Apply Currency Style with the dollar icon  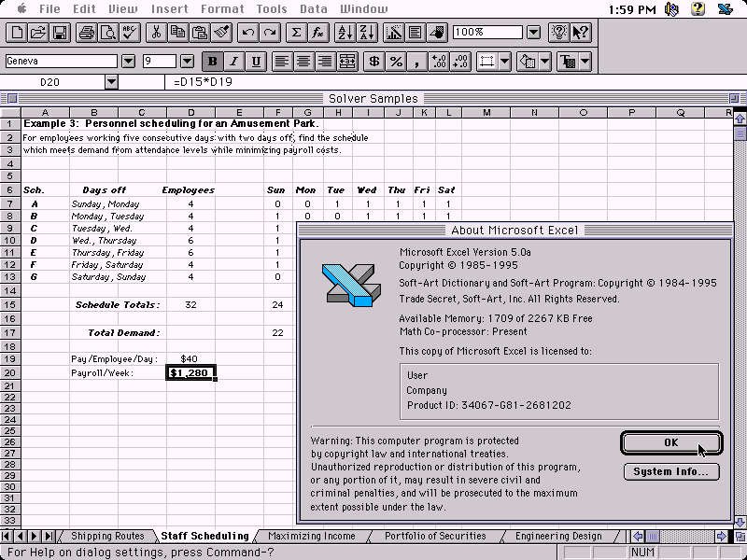coord(374,62)
